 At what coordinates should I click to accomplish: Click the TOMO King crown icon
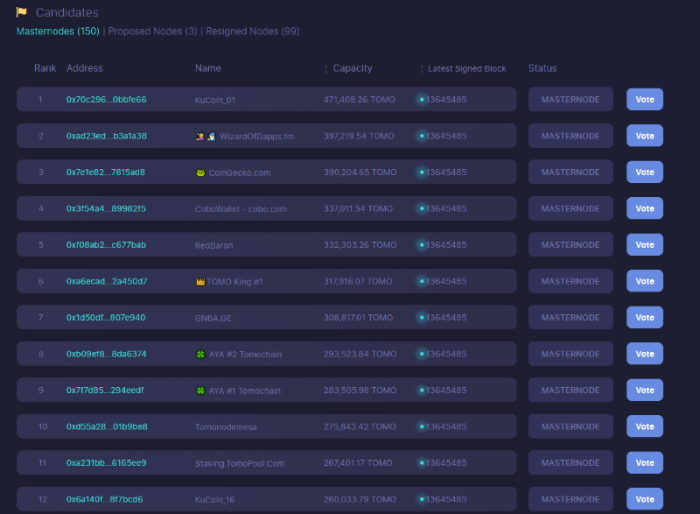(x=200, y=281)
